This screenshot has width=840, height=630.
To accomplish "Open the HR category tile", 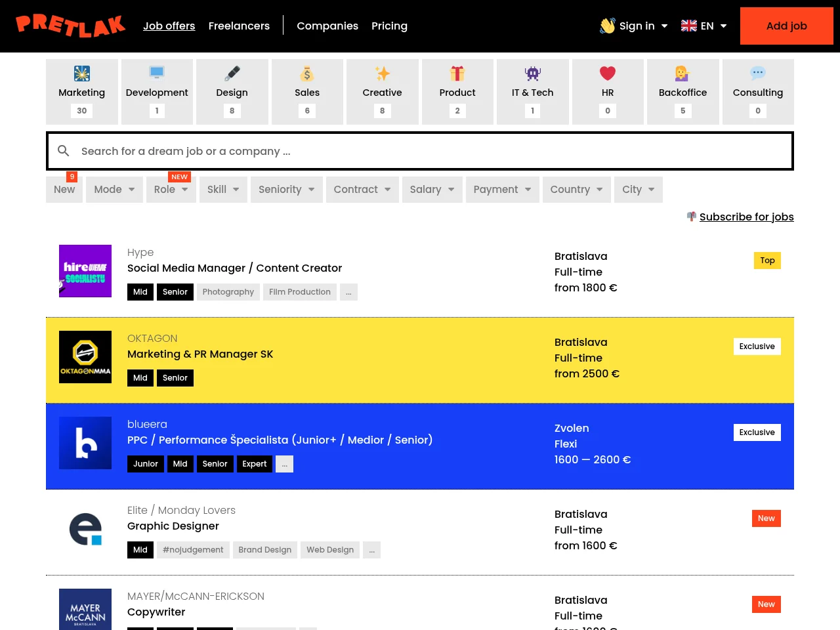I will (x=608, y=92).
